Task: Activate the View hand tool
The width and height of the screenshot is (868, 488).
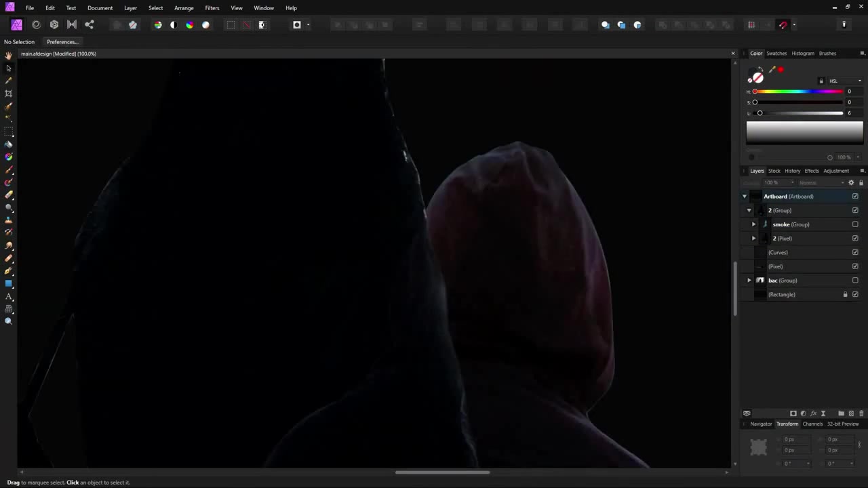Action: (9, 56)
